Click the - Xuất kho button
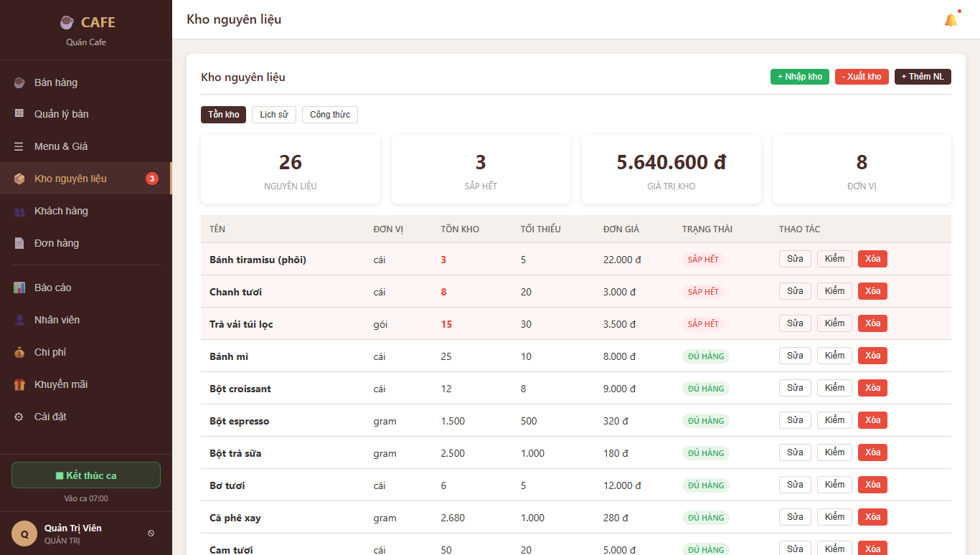The width and height of the screenshot is (980, 555). click(x=862, y=77)
